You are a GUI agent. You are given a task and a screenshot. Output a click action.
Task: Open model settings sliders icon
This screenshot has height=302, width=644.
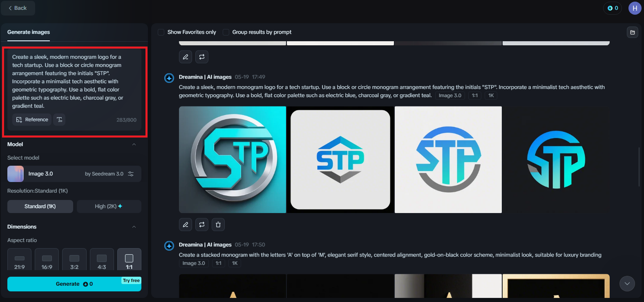pos(131,174)
